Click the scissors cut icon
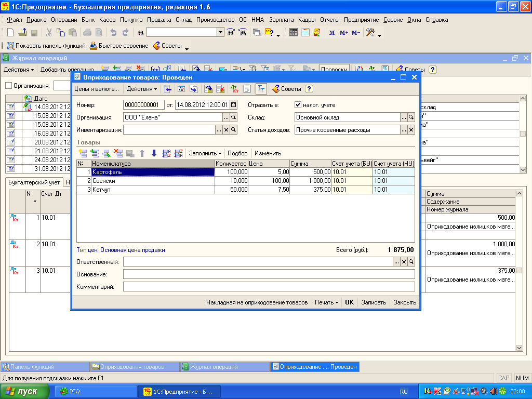532x399 pixels. click(x=49, y=33)
